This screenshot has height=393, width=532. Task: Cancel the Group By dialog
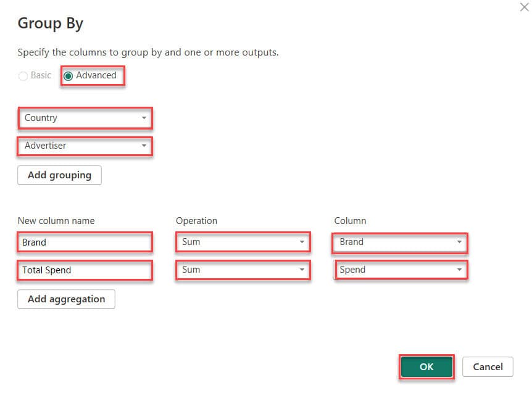click(488, 366)
